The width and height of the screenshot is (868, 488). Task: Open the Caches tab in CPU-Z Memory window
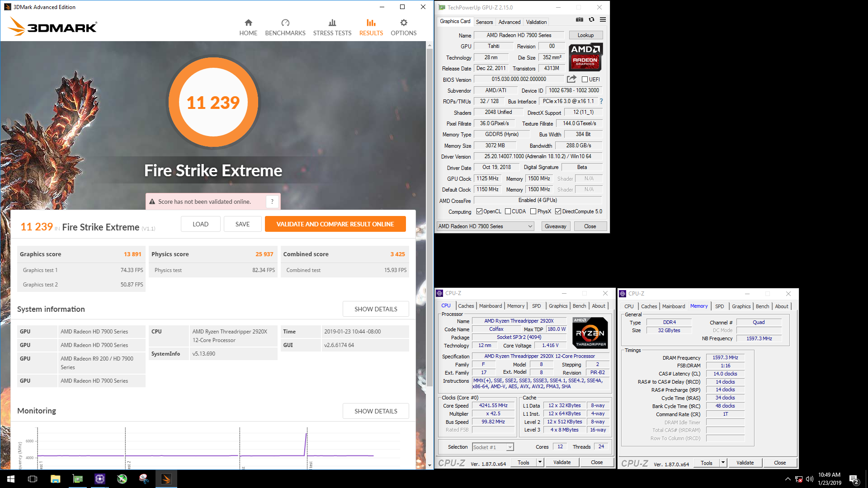649,306
